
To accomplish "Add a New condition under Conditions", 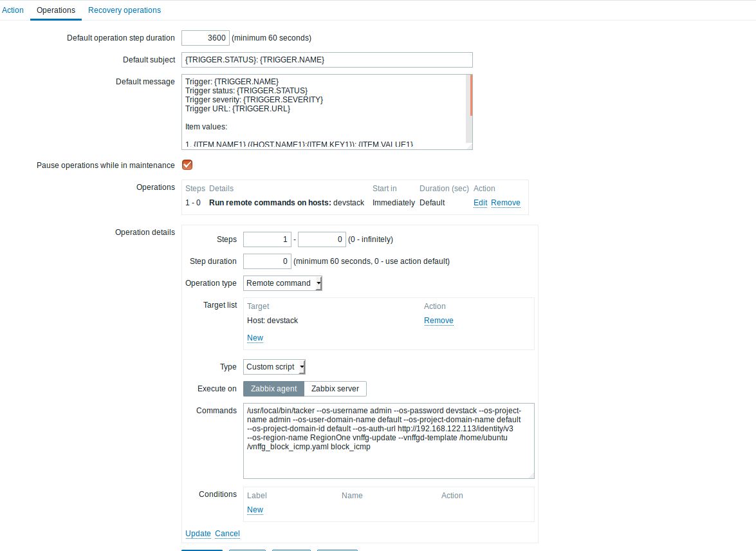I will (255, 510).
